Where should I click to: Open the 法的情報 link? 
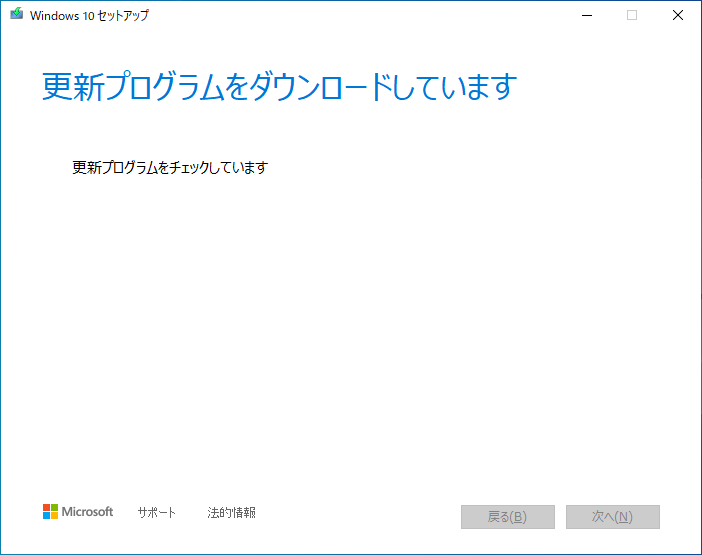[x=231, y=512]
